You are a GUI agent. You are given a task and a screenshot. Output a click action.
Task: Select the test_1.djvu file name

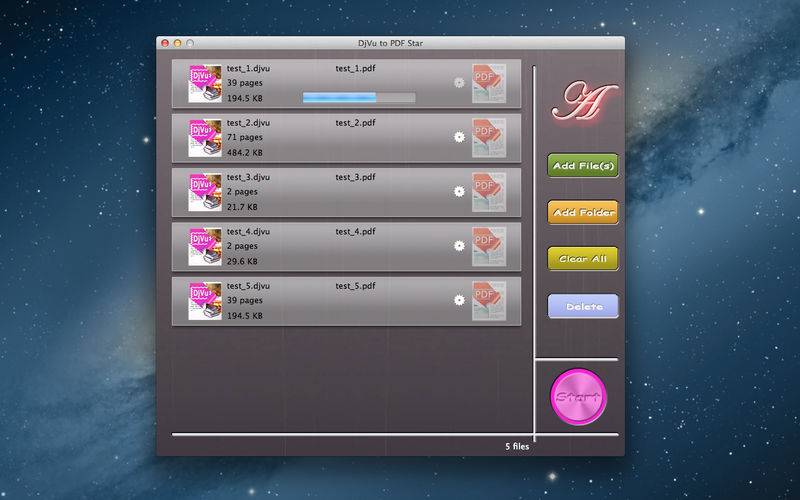pos(248,68)
